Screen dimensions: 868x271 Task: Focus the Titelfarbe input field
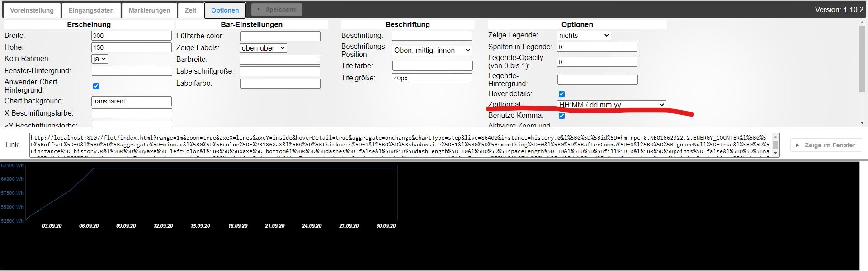[432, 66]
